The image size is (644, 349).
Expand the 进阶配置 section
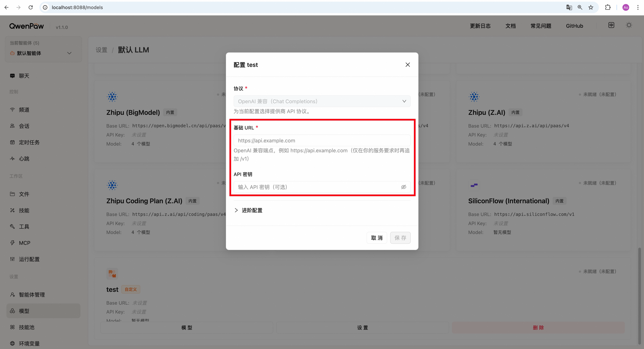(x=248, y=210)
